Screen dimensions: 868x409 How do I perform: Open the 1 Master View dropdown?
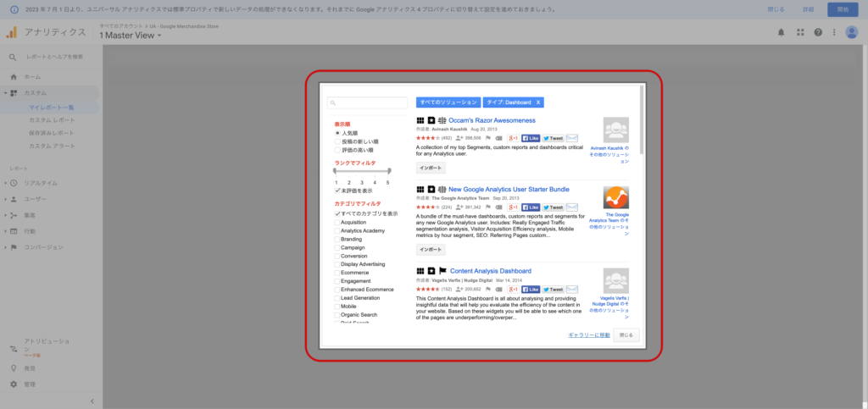(130, 35)
